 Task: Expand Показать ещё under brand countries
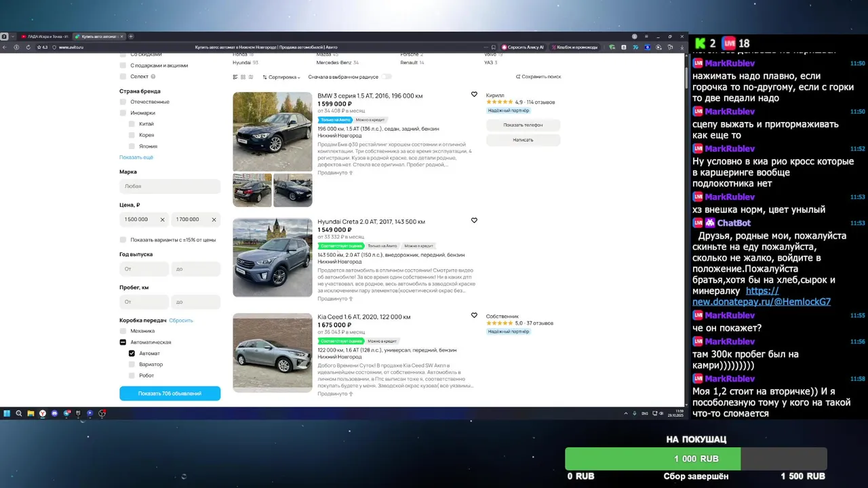click(x=136, y=157)
